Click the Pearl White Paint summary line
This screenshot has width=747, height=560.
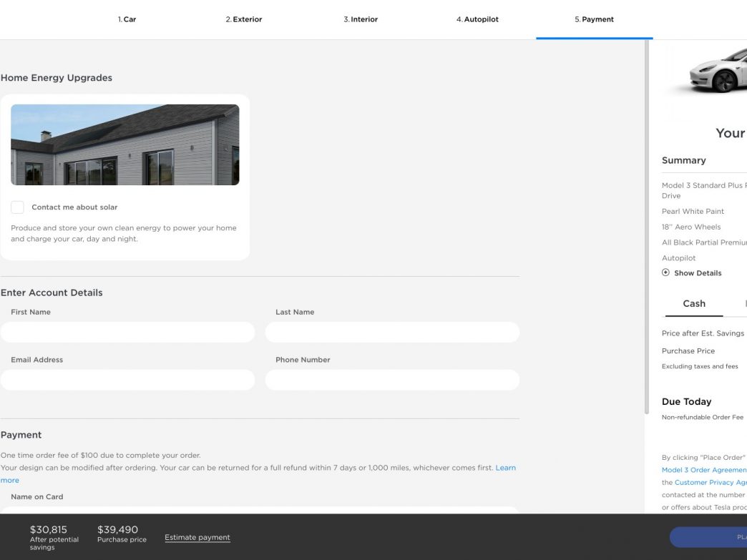693,212
